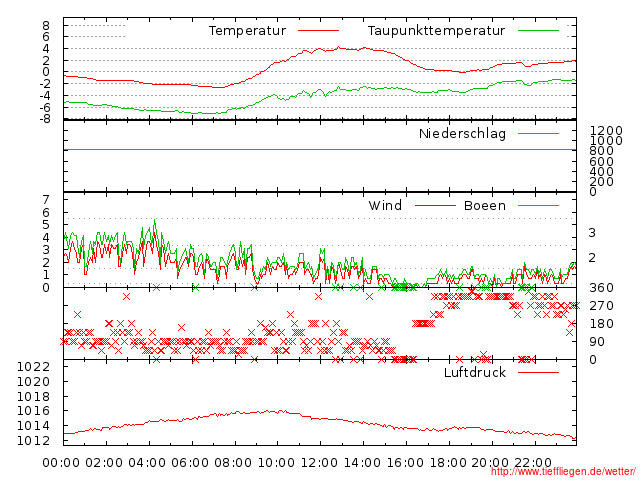
Task: Click the '1020' pressure axis label
Action: click(x=33, y=382)
